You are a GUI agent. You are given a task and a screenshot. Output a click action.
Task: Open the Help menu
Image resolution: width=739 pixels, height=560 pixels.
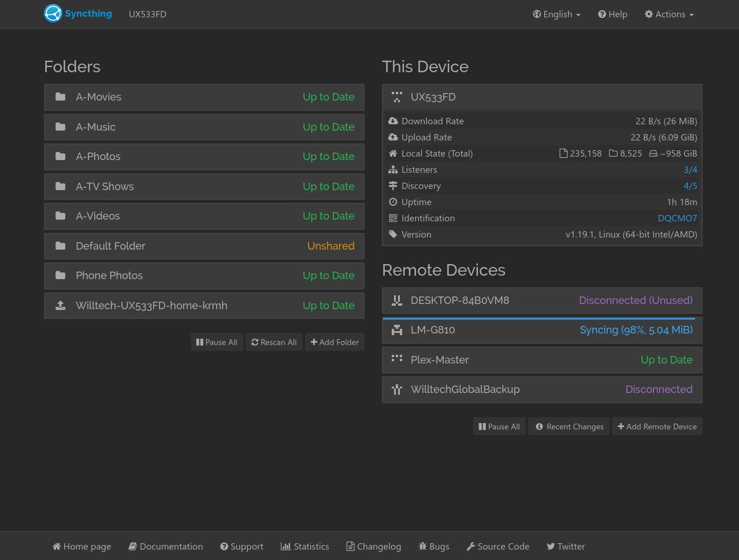pyautogui.click(x=612, y=14)
